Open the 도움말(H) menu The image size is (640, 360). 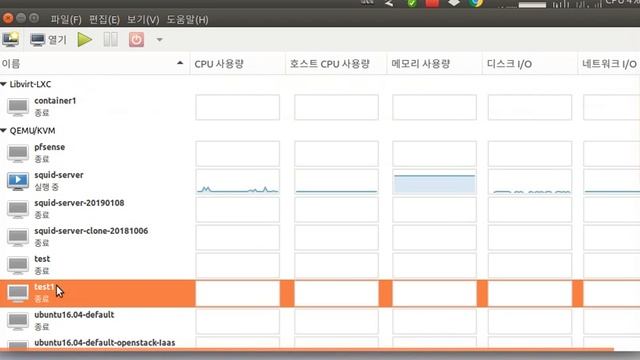pos(187,19)
